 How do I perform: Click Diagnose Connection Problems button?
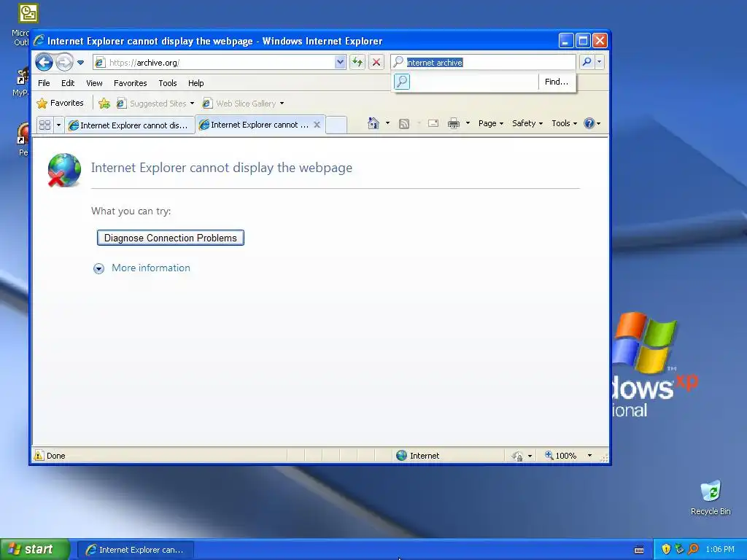point(171,238)
